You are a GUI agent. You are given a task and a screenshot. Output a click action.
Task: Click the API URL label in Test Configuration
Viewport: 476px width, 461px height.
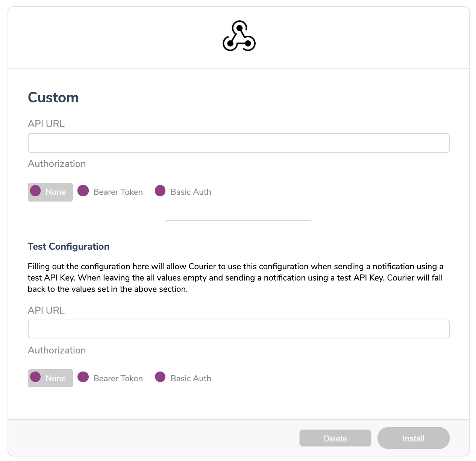(x=46, y=310)
